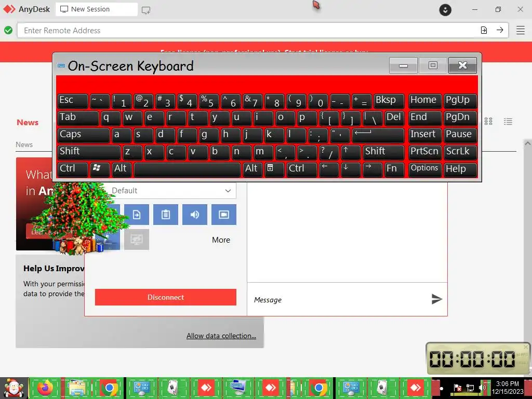Screen dimensions: 532x399
Task: Open a new tab with the monitor-plus icon
Action: [146, 10]
